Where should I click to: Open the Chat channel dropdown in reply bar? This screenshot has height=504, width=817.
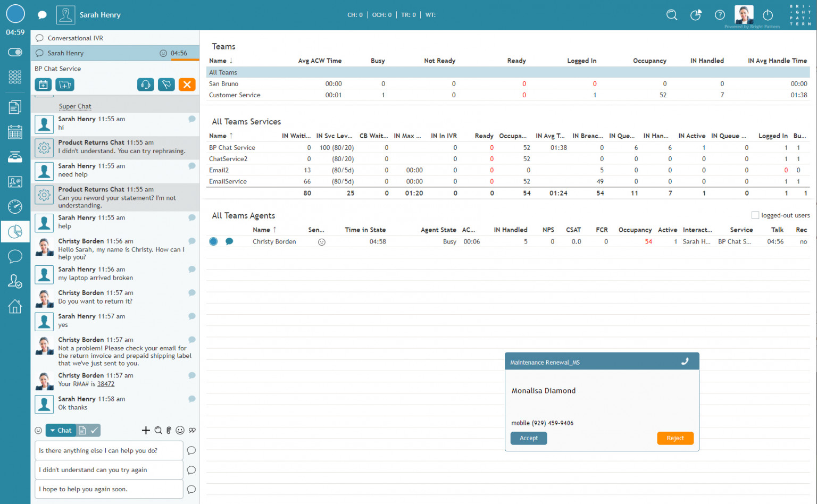[61, 430]
